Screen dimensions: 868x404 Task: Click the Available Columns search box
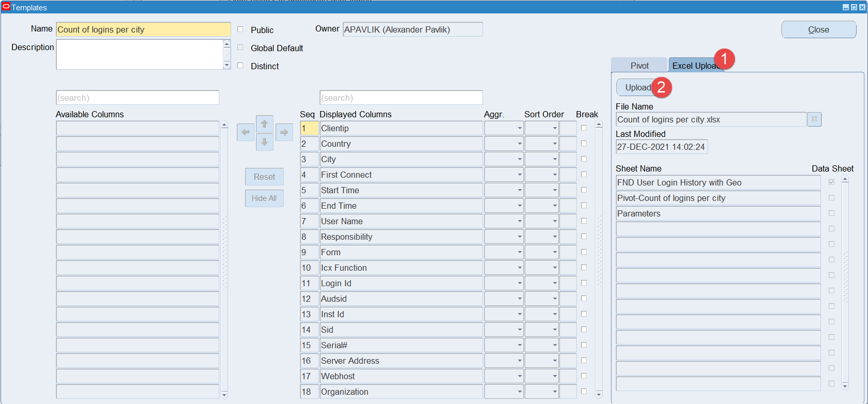click(x=137, y=98)
